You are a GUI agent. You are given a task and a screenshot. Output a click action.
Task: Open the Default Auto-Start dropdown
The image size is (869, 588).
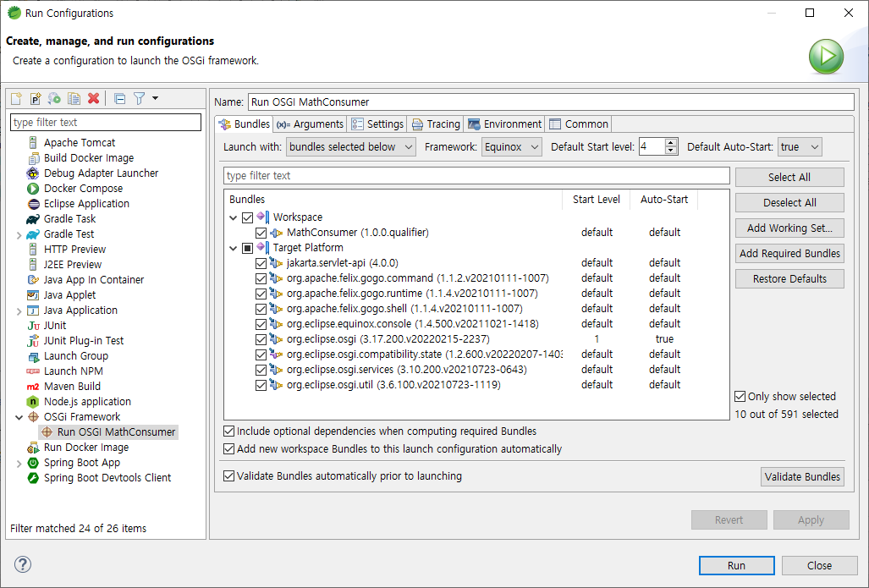click(800, 147)
